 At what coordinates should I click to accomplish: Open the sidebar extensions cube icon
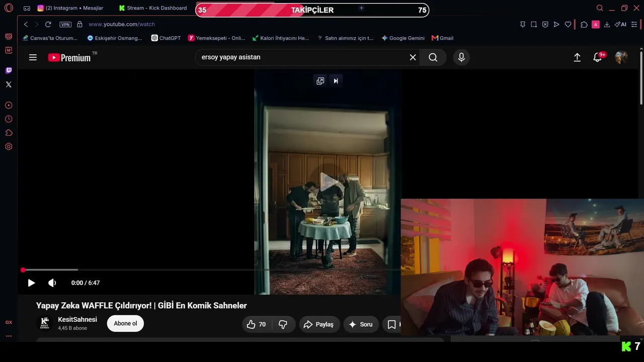tap(9, 133)
